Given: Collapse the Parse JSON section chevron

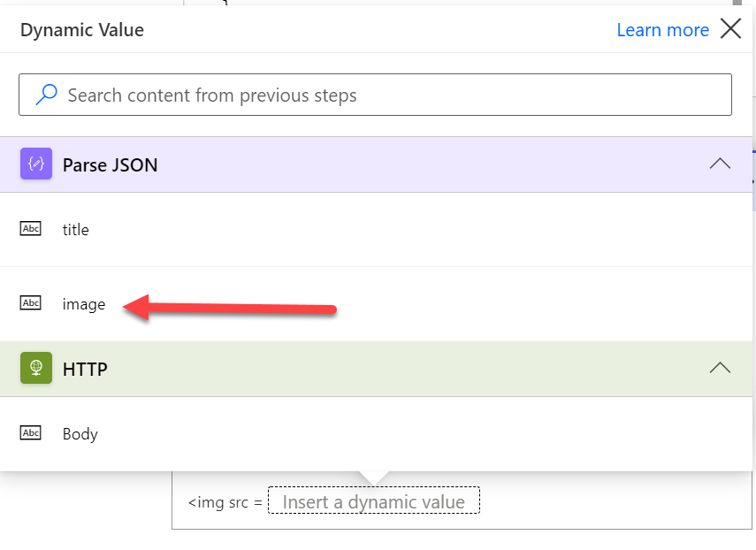Looking at the screenshot, I should click(720, 164).
